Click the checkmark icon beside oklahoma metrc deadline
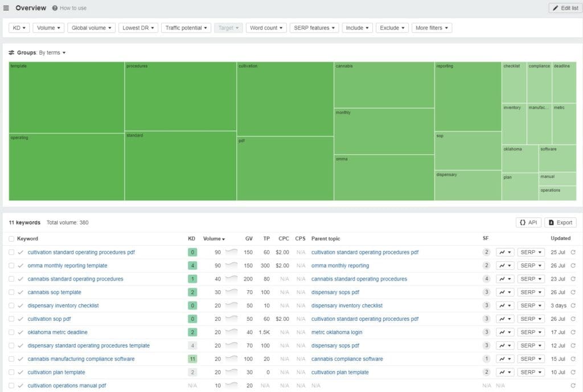This screenshot has width=583, height=392. (20, 332)
